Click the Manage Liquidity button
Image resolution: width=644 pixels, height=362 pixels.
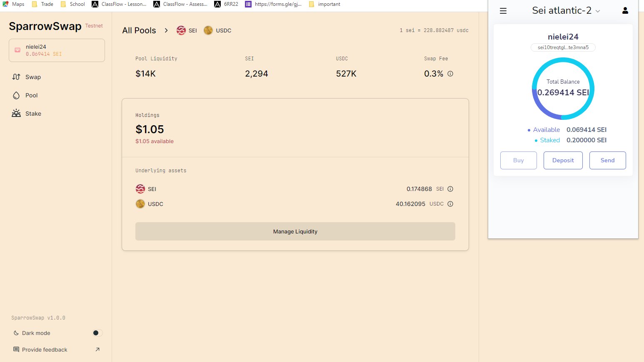pos(295,231)
